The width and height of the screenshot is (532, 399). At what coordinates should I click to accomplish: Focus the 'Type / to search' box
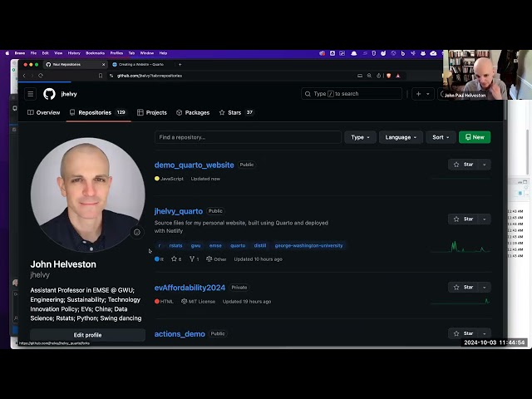352,94
